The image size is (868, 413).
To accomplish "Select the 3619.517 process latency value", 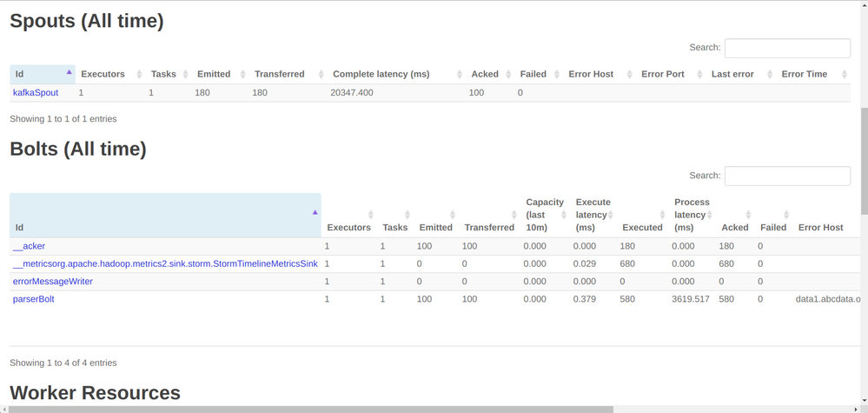I will pos(691,299).
